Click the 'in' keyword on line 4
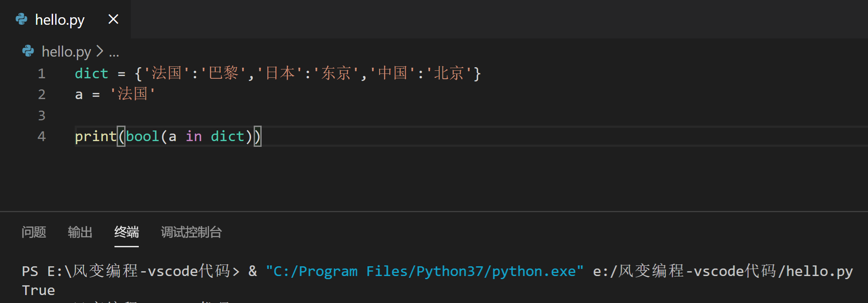The image size is (868, 303). [x=194, y=136]
